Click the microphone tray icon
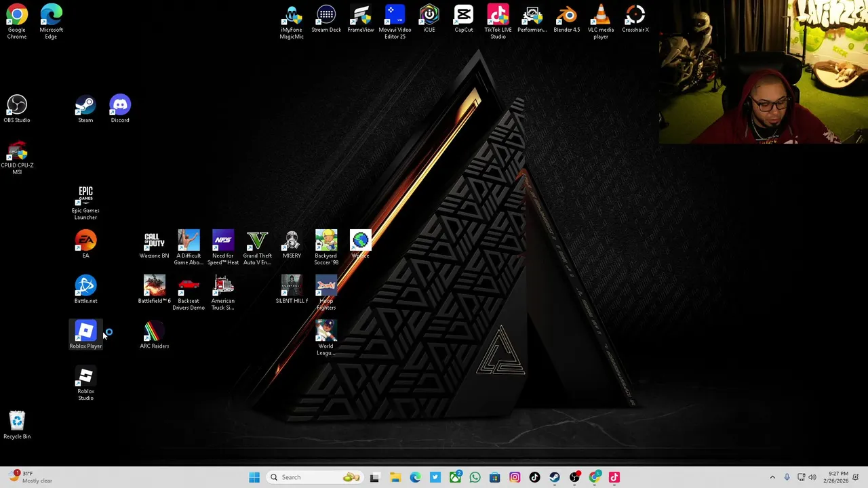Image resolution: width=868 pixels, height=488 pixels. (787, 477)
